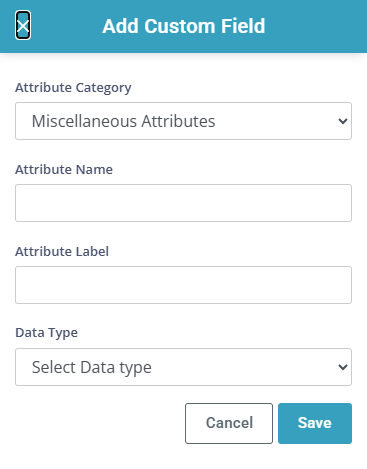Close the Add Custom Field dialog
The image size is (367, 469).
click(x=23, y=25)
